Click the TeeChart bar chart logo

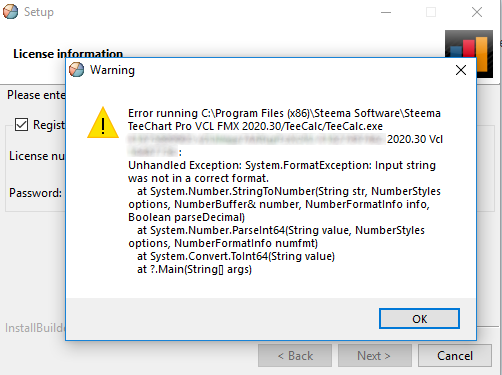(469, 53)
